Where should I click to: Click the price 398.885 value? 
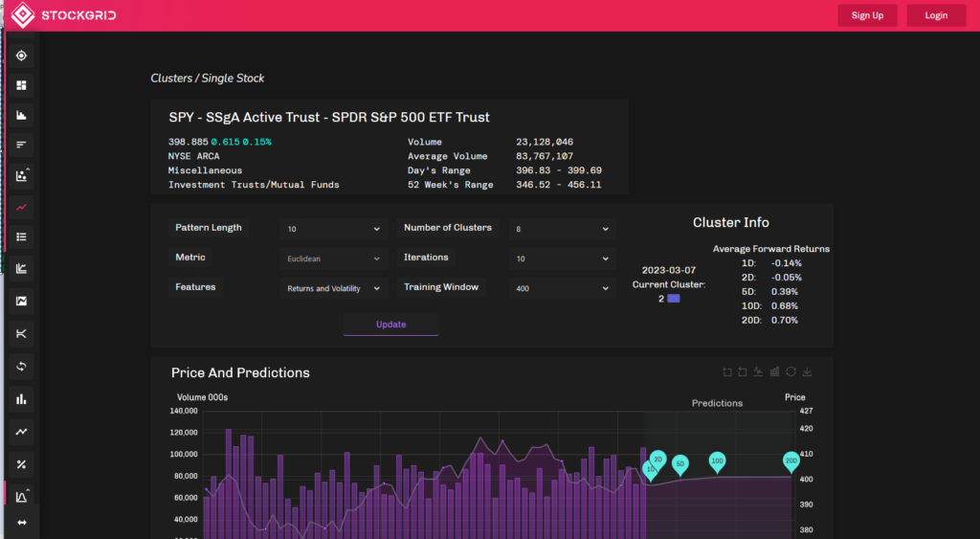coord(189,142)
